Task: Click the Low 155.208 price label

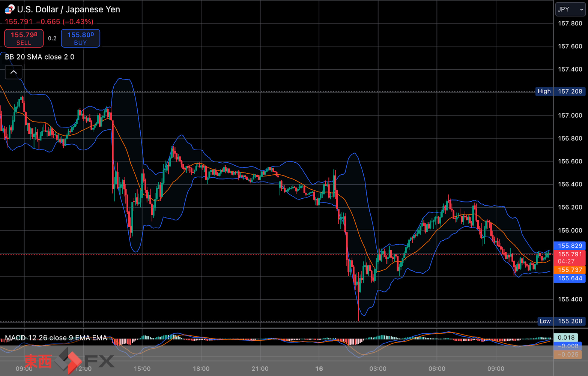Action: [x=561, y=321]
